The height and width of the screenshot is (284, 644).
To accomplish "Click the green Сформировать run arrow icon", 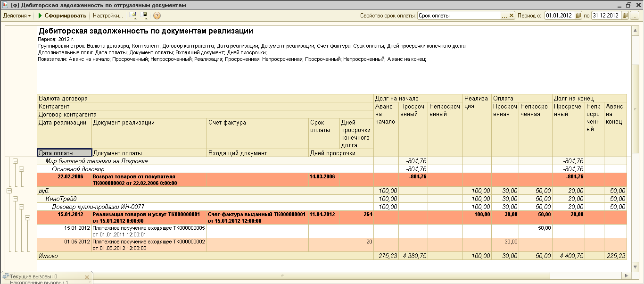I will click(x=40, y=16).
